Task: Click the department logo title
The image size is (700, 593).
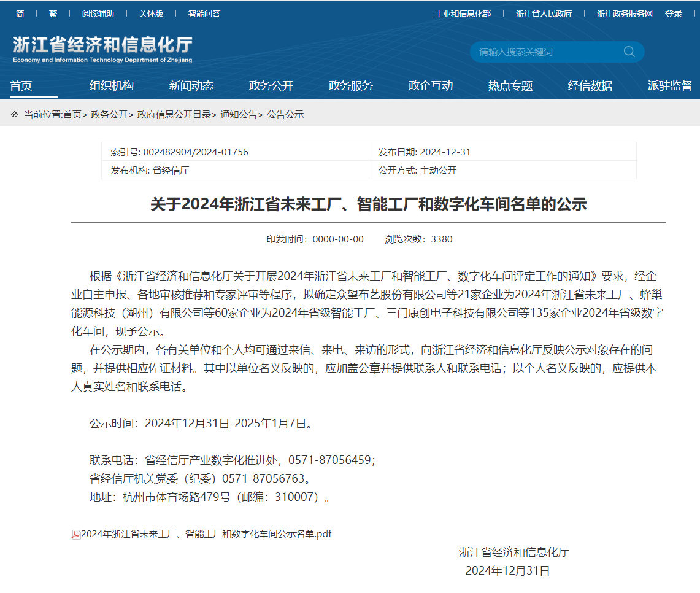Action: 102,48
